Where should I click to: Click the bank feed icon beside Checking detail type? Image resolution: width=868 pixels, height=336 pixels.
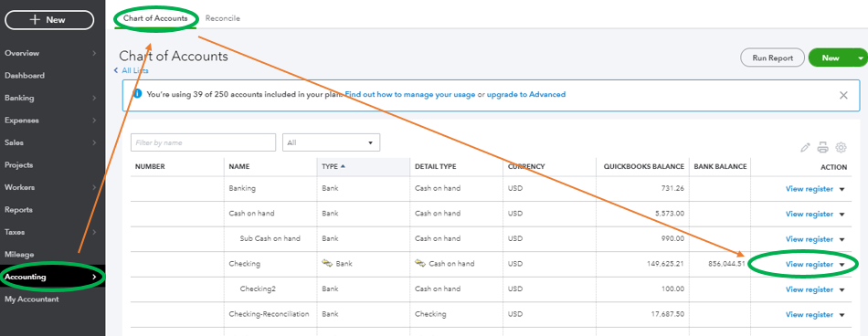click(x=420, y=264)
